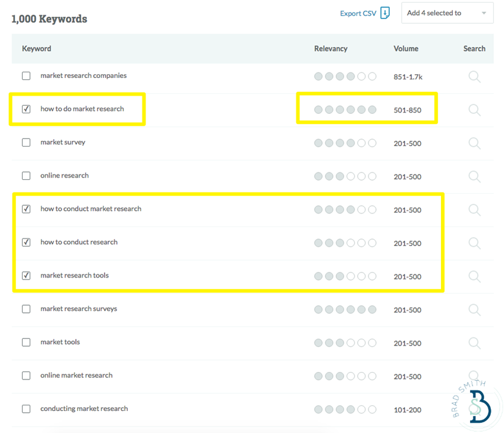Screen dimensions: 504x433
Task: Search the keyword how to conduct market research
Action: (474, 210)
